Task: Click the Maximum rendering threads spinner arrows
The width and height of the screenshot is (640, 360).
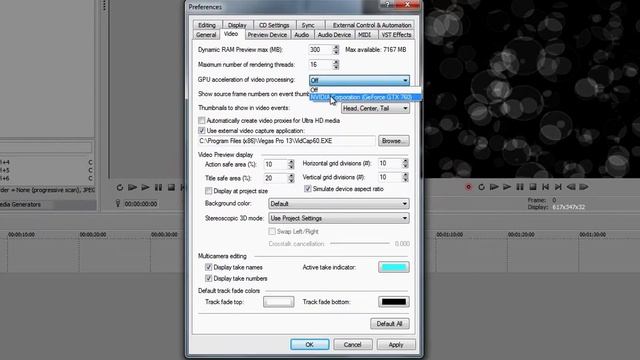Action: [336, 64]
